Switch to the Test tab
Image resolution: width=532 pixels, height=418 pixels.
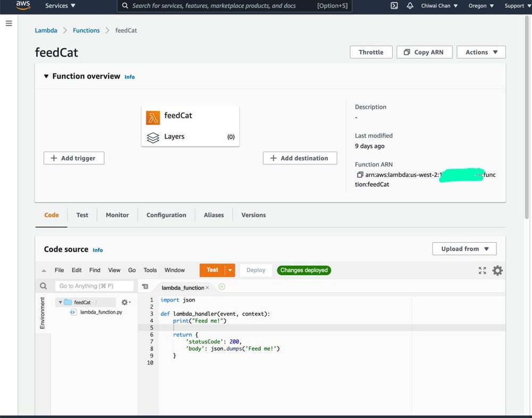coord(82,215)
